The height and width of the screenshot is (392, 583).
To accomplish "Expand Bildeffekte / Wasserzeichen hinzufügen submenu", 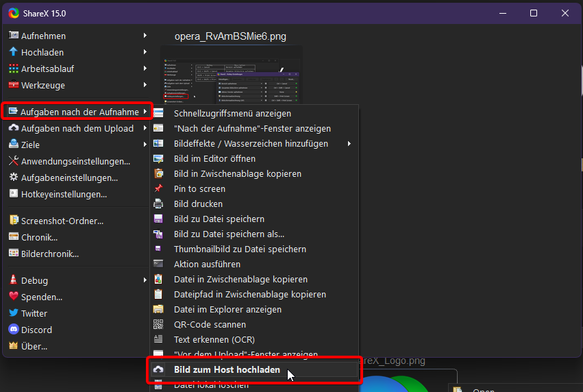I will (349, 144).
